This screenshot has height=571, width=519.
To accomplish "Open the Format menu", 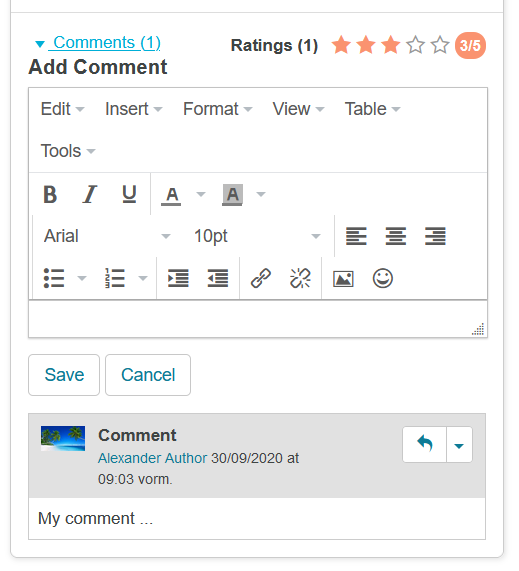I will (217, 109).
